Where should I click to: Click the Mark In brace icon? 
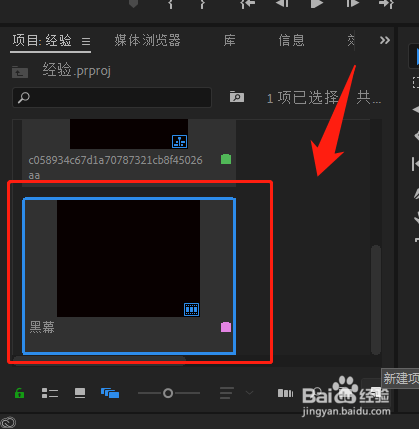click(170, 3)
